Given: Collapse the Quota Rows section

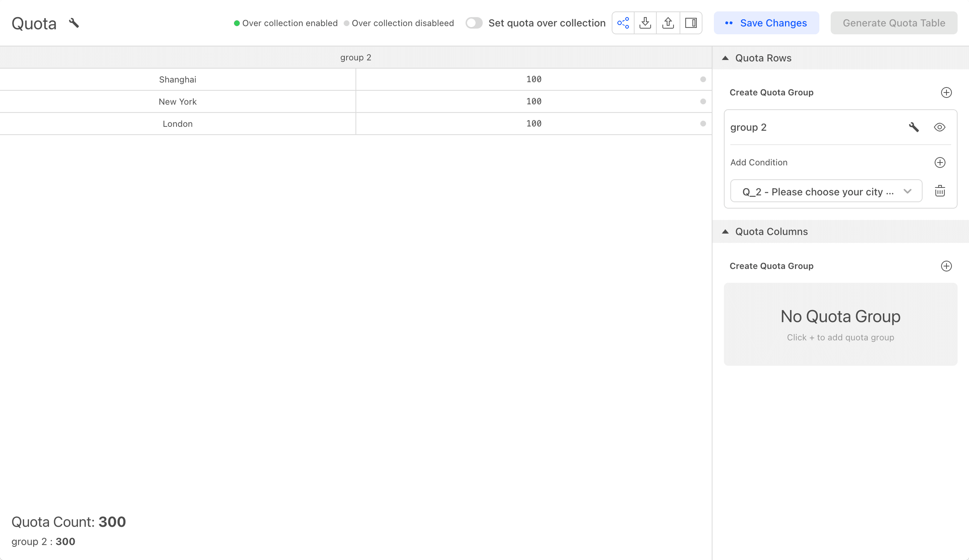Looking at the screenshot, I should click(x=725, y=58).
